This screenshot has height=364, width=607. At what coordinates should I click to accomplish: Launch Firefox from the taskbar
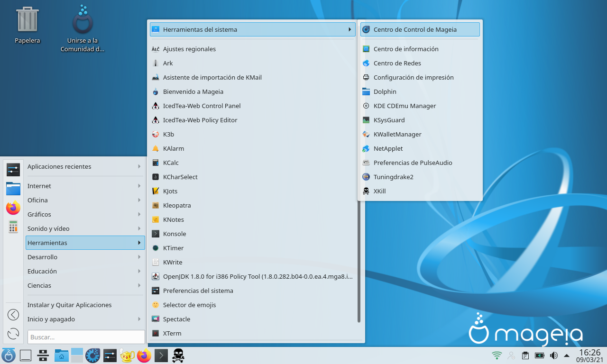tap(144, 355)
